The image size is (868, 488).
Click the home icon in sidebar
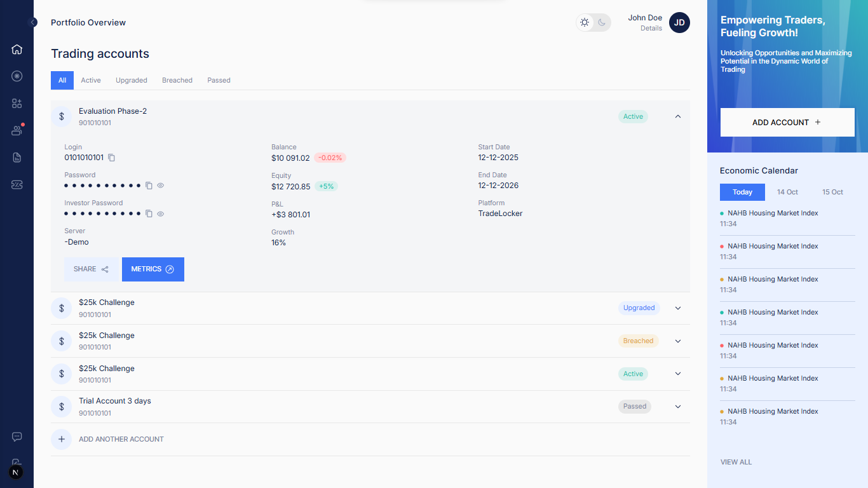point(17,50)
